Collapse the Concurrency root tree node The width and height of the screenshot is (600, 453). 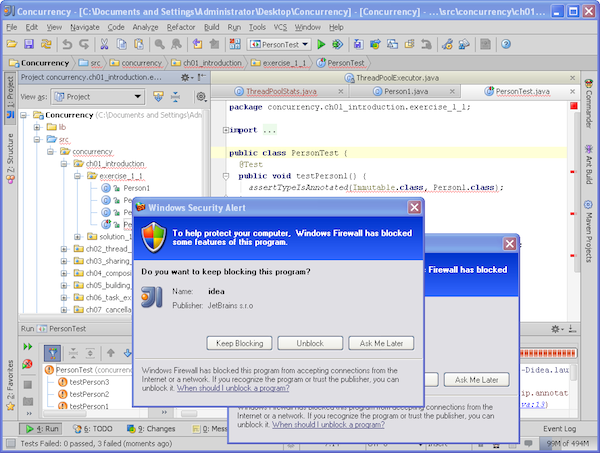(x=24, y=115)
